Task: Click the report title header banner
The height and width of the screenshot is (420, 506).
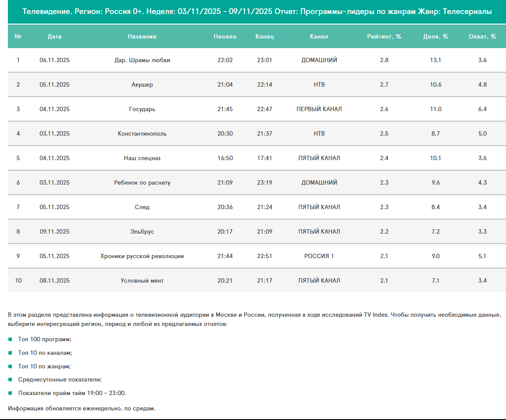Action: (x=257, y=12)
